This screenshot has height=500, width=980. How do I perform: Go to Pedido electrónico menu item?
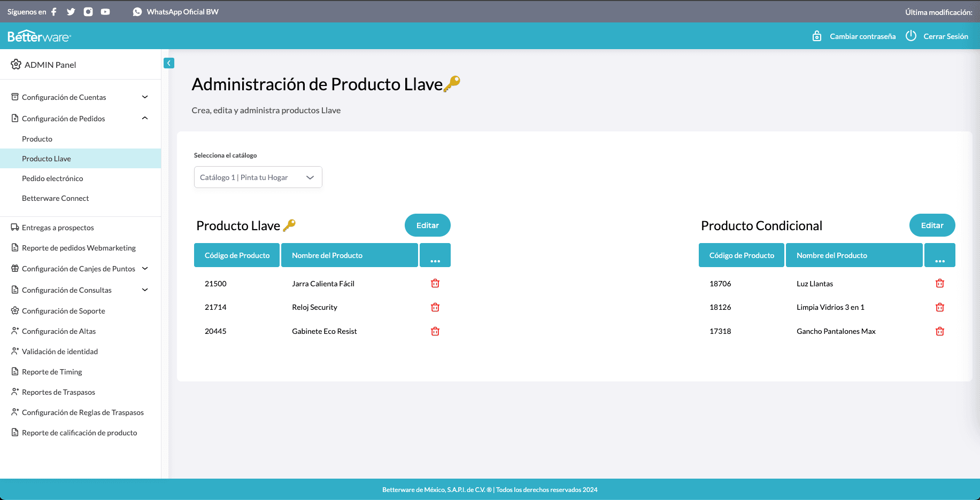[52, 178]
